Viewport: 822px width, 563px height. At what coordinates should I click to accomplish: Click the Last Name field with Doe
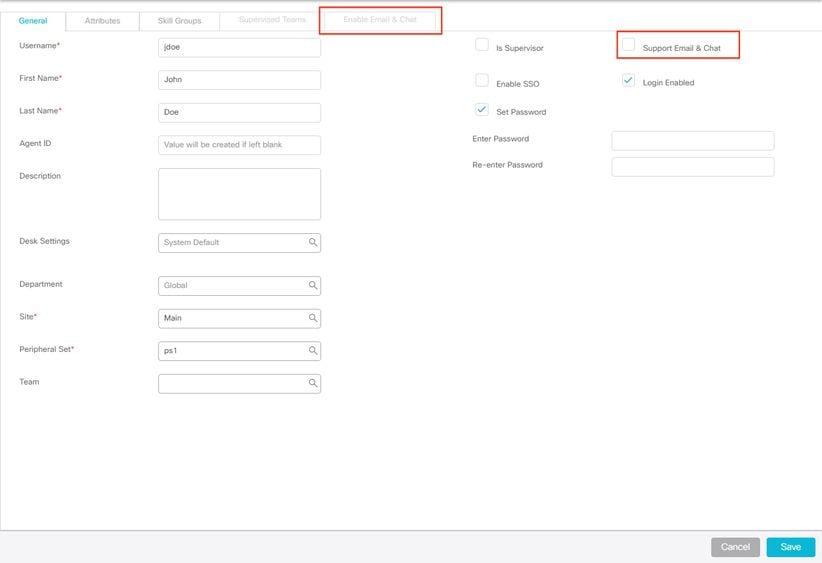click(240, 112)
